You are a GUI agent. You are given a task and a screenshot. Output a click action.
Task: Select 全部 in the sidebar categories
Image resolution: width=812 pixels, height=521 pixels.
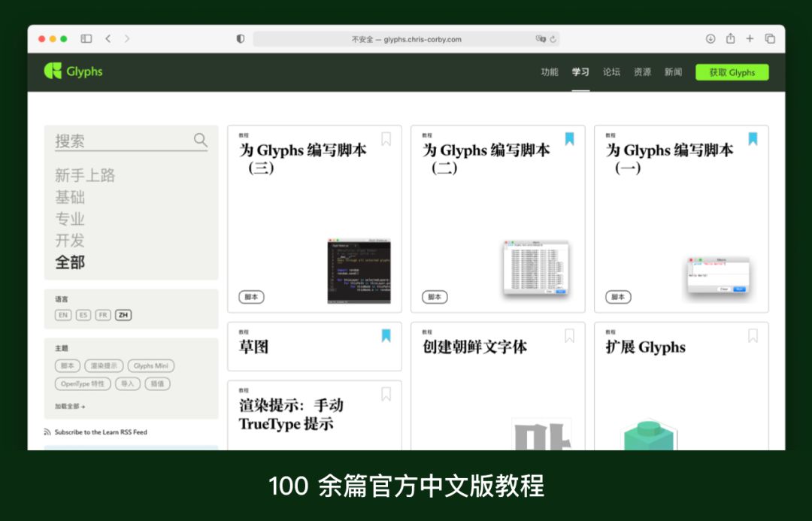pos(71,262)
